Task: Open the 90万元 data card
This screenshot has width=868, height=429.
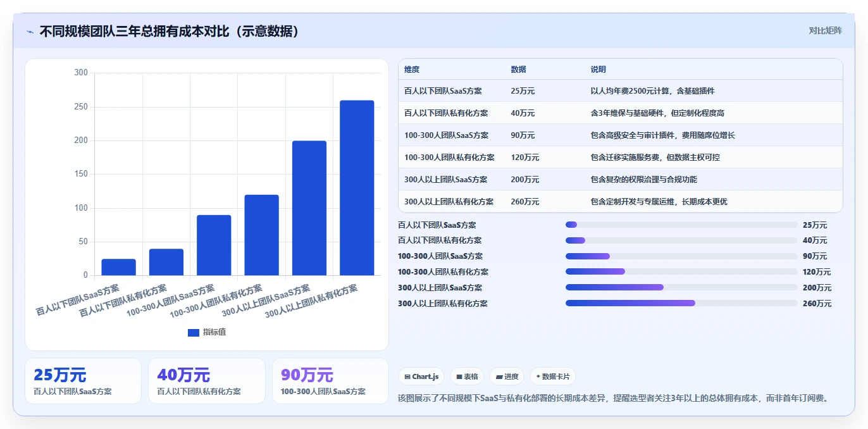Action: pyautogui.click(x=330, y=381)
